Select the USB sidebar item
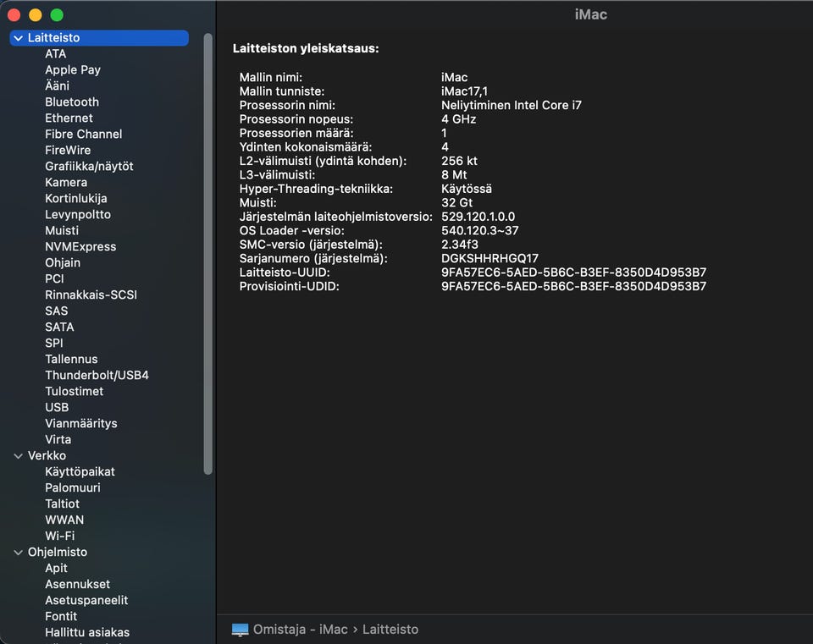 pos(57,407)
